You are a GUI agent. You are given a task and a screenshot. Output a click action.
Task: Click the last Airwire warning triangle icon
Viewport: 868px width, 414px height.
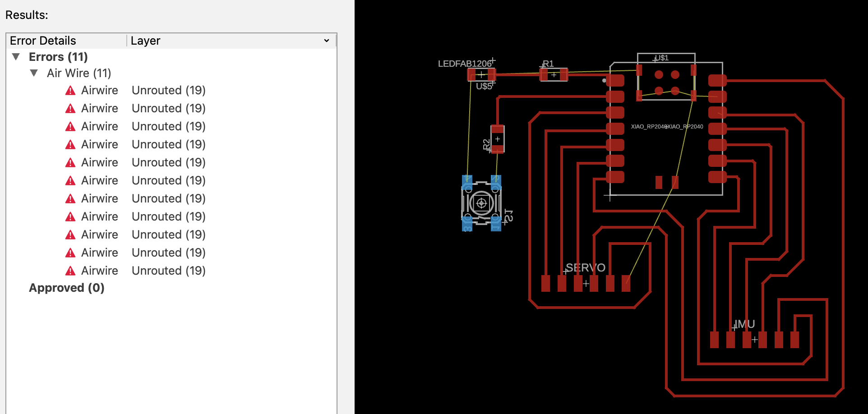tap(70, 271)
